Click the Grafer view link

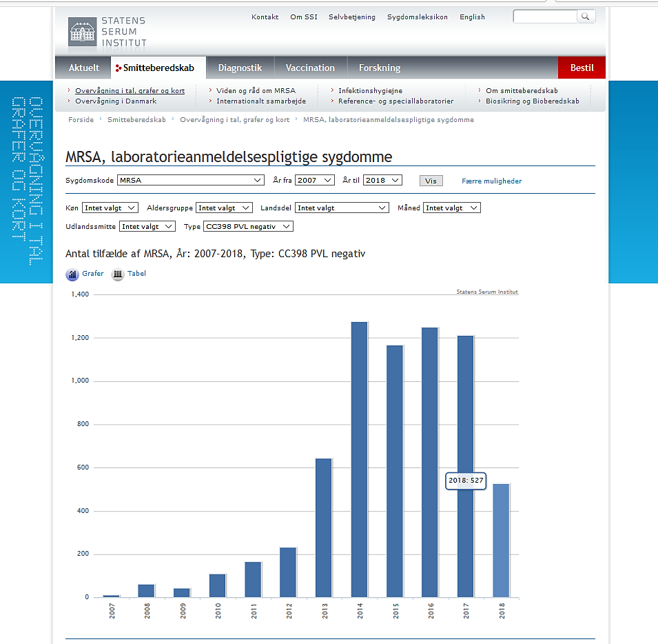click(x=93, y=273)
